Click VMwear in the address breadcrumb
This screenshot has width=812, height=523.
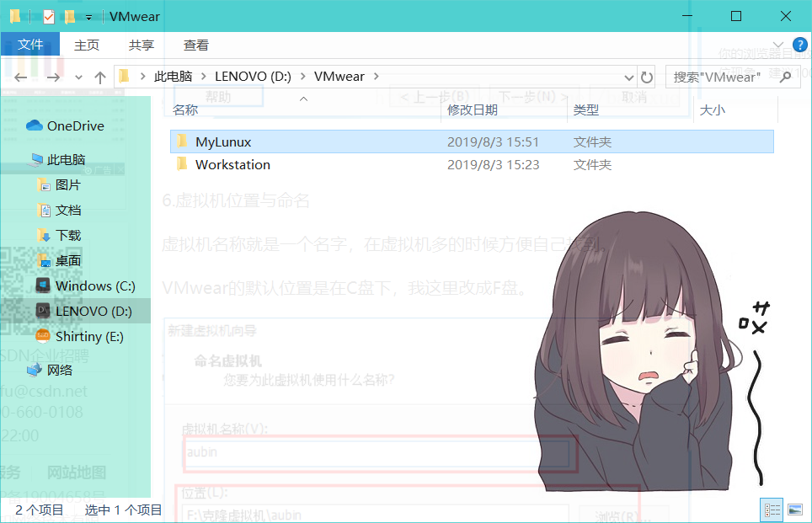click(x=339, y=77)
